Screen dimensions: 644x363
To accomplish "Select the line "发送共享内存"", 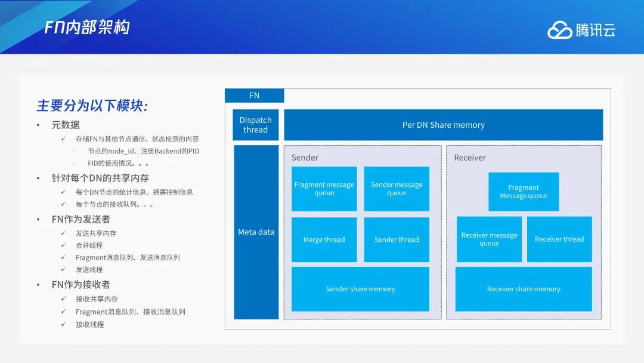I will (96, 233).
